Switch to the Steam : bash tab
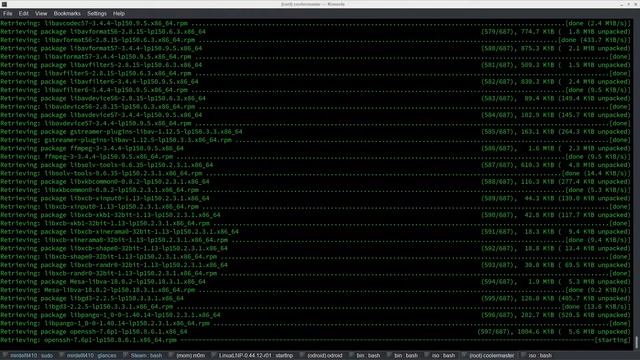 point(144,356)
